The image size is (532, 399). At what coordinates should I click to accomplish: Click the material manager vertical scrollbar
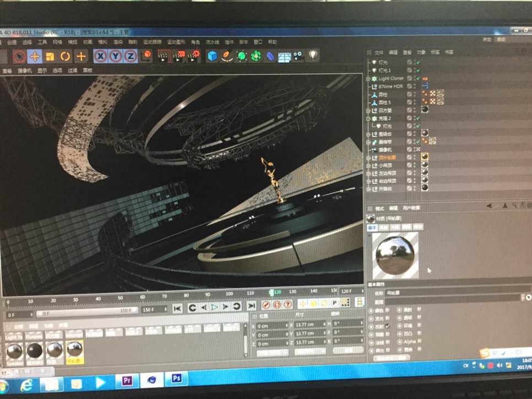pyautogui.click(x=246, y=341)
